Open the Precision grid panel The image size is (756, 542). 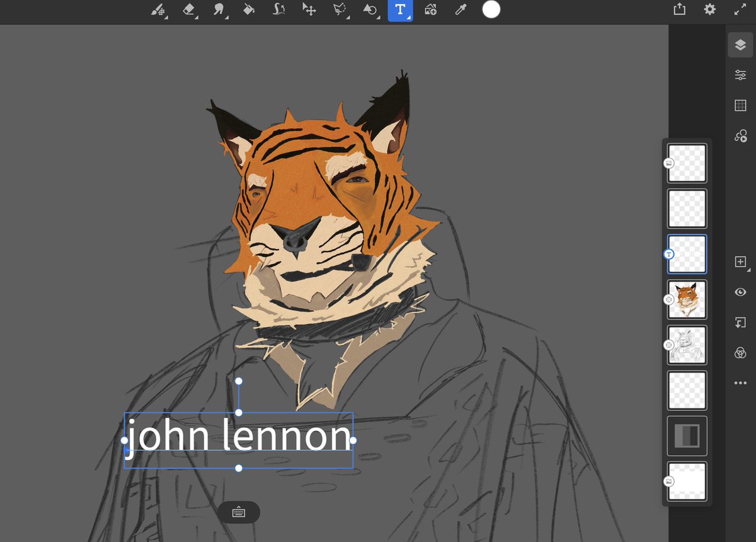pos(740,105)
